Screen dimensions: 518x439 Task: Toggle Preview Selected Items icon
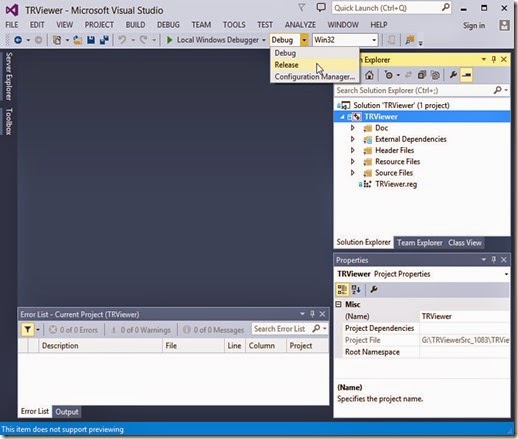pyautogui.click(x=466, y=75)
